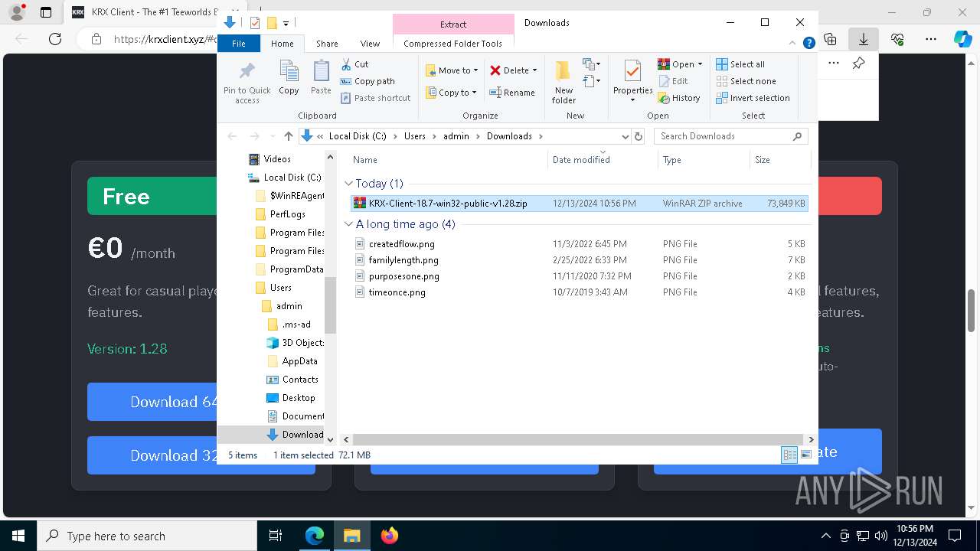Open Videos in navigation tree
980x551 pixels.
[270, 159]
